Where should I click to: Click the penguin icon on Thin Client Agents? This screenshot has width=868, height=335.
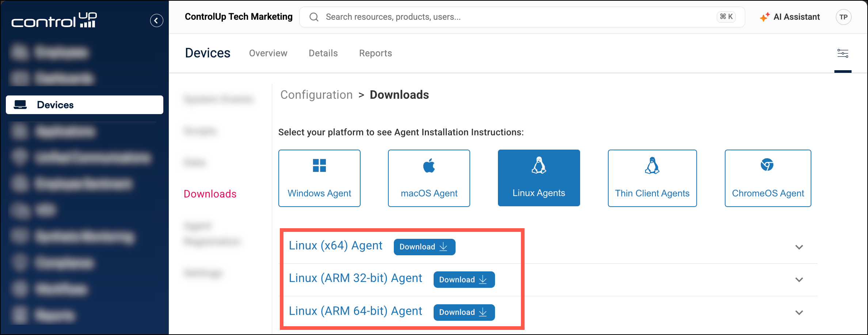pyautogui.click(x=652, y=165)
